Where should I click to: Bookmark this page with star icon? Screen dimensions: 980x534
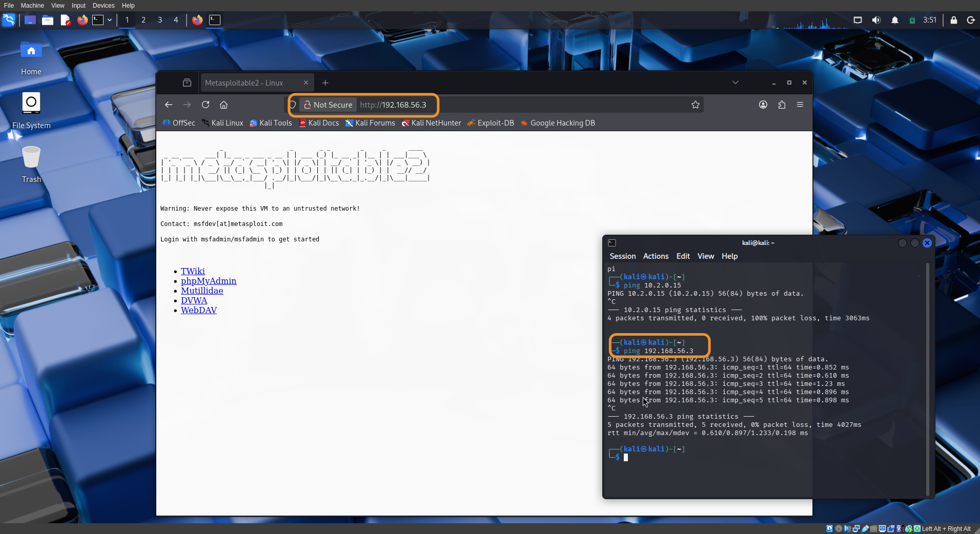[x=696, y=105]
